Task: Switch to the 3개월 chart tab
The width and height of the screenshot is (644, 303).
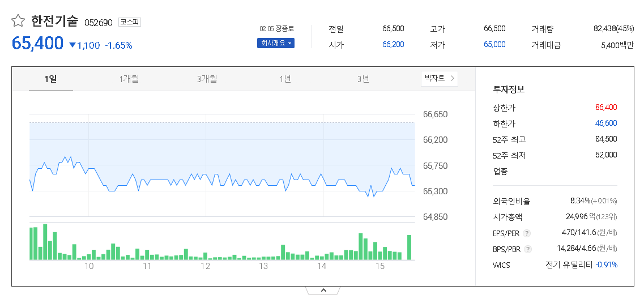Action: (207, 78)
